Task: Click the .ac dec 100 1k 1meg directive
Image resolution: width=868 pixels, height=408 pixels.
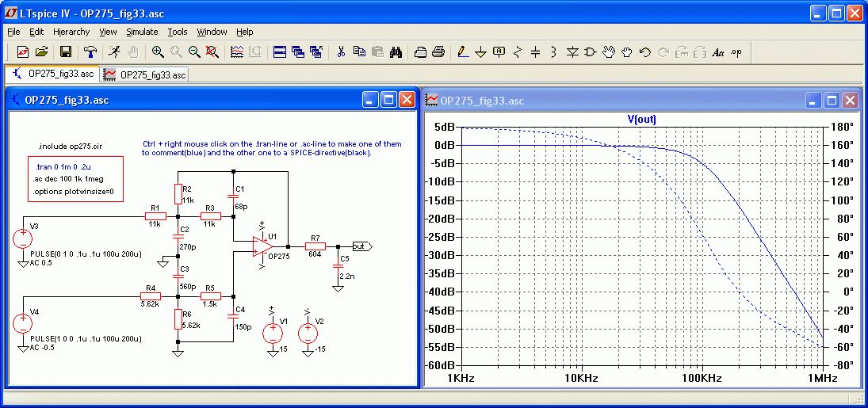Action: tap(68, 179)
